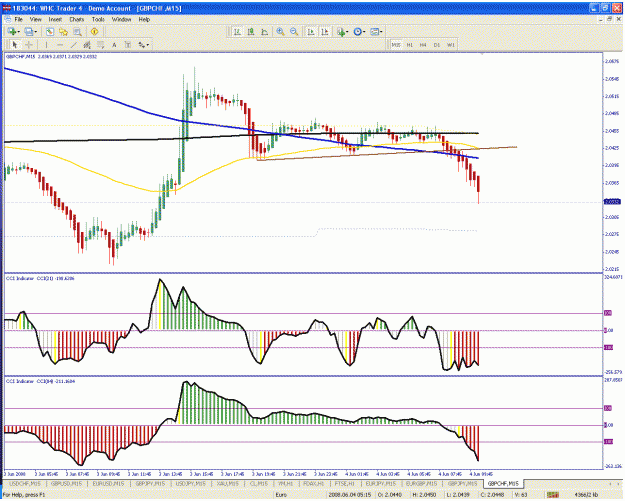Select the H4 timeframe button

423,45
